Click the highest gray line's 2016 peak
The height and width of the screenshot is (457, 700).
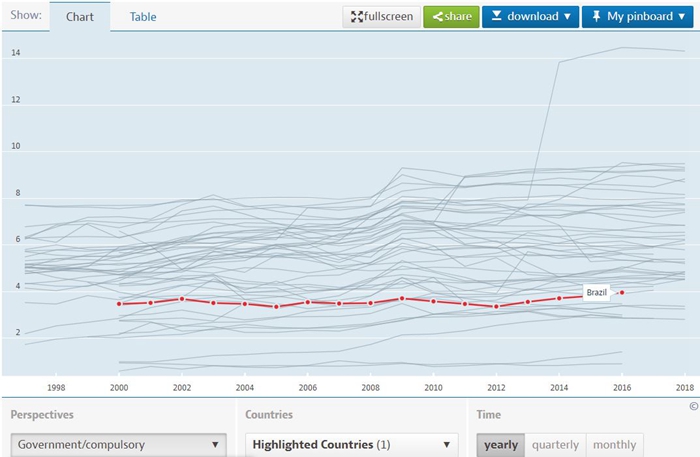[x=622, y=48]
